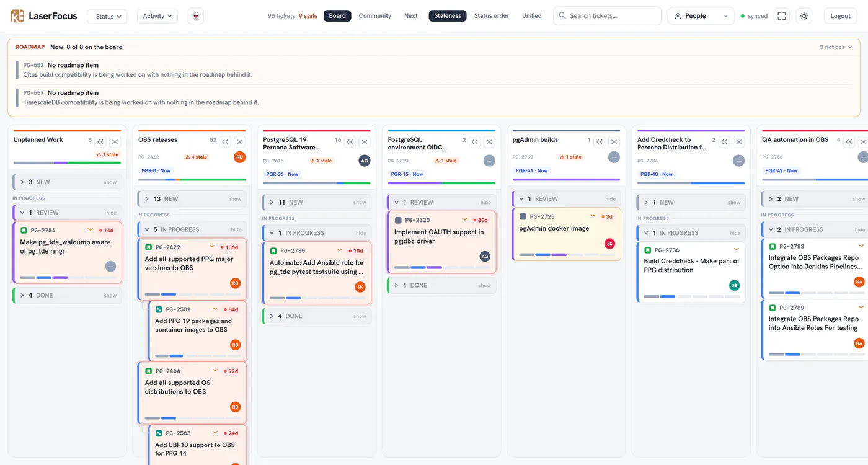
Task: Close the PostgreSQL 19 Percona column
Action: pyautogui.click(x=365, y=142)
